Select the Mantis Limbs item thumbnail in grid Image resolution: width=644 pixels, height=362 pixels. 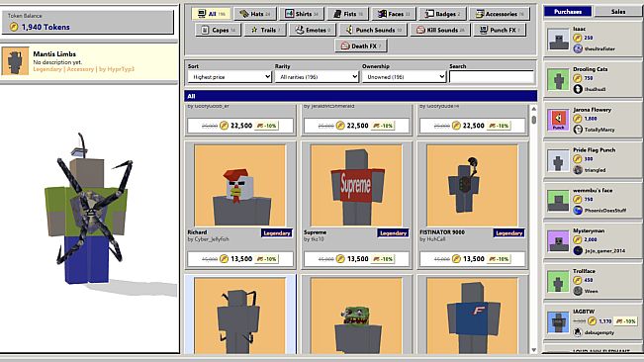[239, 316]
